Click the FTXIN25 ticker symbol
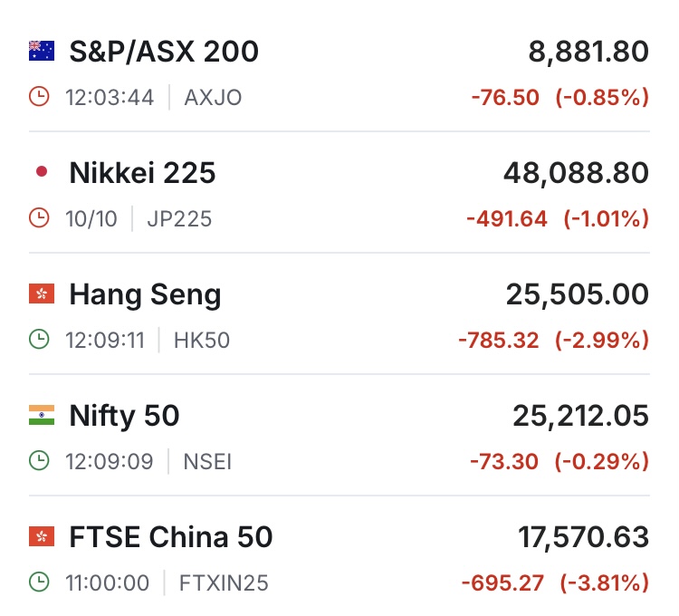This screenshot has width=679, height=616. 224,582
